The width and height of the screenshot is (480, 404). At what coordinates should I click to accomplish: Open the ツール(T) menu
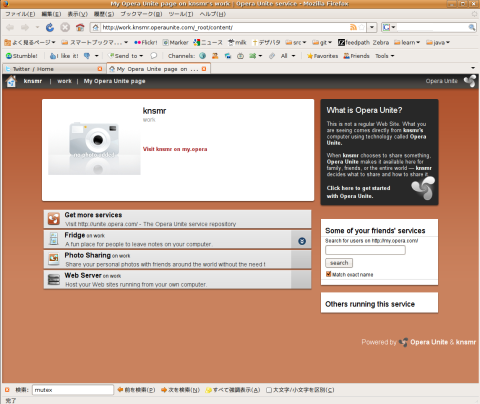tap(181, 14)
